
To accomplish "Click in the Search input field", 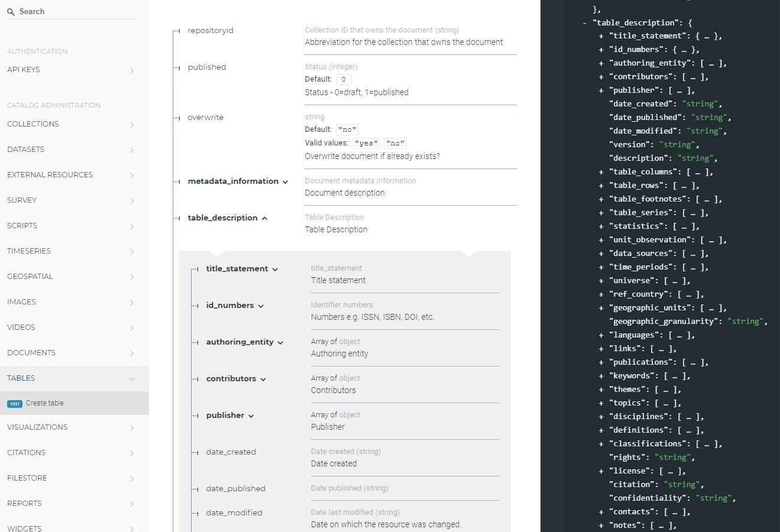I will [77, 12].
